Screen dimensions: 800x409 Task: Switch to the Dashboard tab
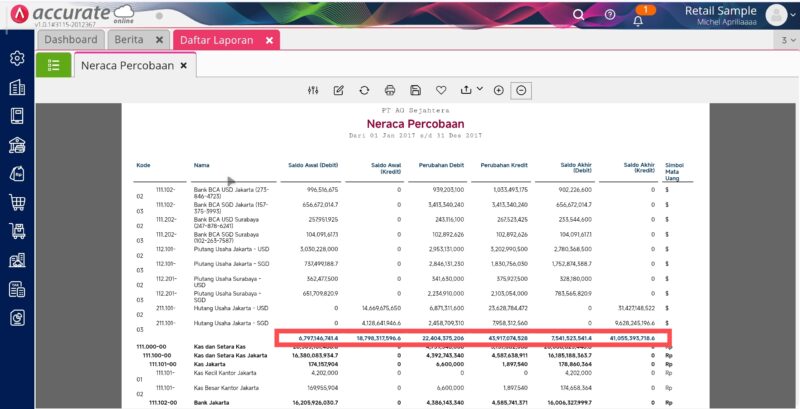70,40
